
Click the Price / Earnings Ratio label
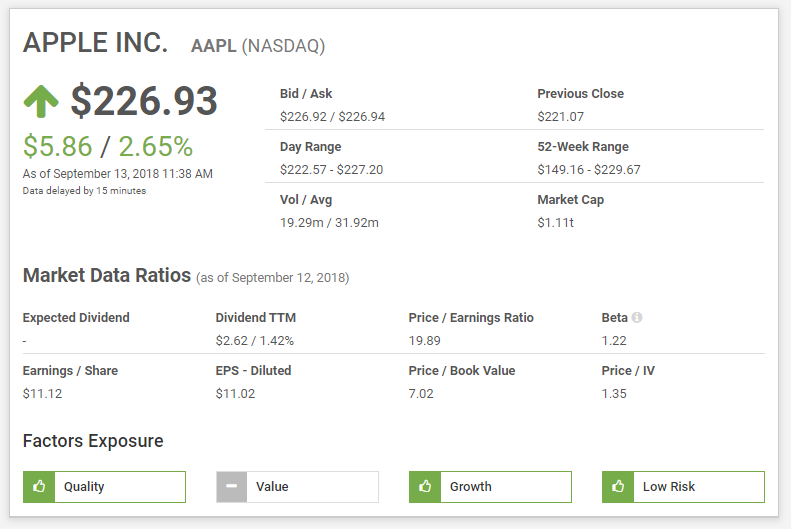coord(471,318)
